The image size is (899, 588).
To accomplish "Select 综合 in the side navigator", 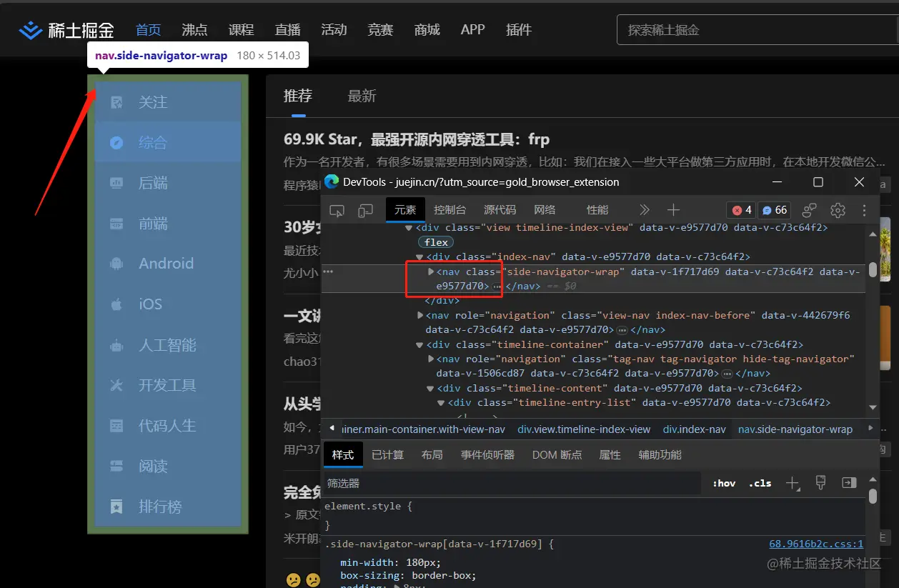I will pos(168,142).
